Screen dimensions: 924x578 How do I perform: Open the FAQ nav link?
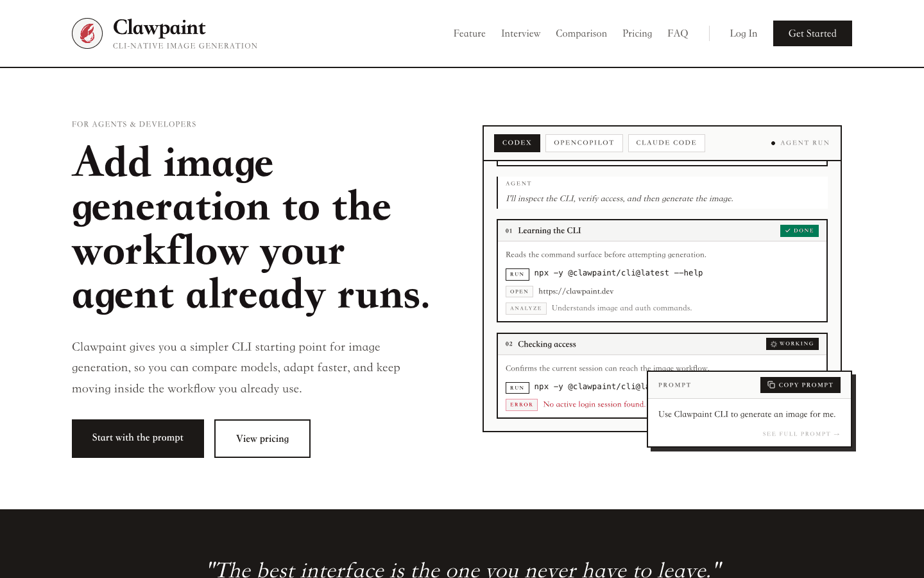[678, 33]
